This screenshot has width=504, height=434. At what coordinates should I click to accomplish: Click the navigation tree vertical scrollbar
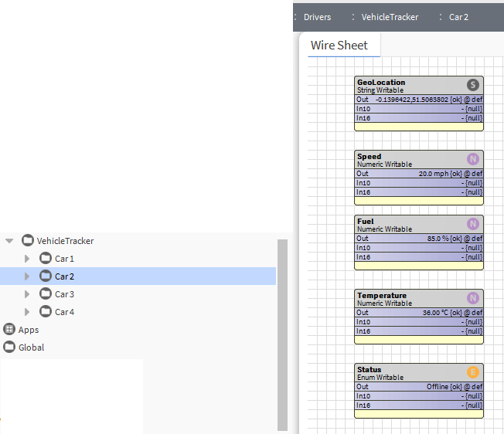282,332
